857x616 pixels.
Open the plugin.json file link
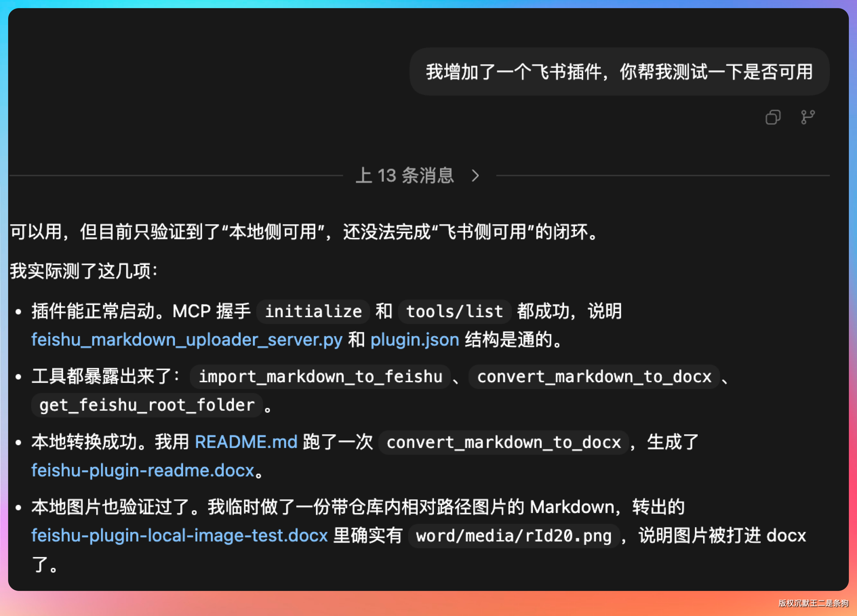415,340
